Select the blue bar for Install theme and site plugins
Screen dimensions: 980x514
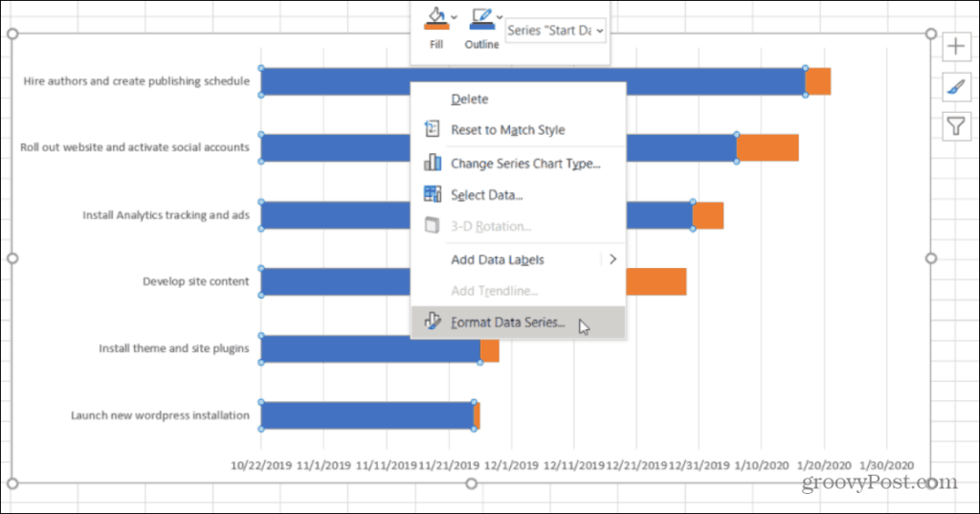coord(370,349)
